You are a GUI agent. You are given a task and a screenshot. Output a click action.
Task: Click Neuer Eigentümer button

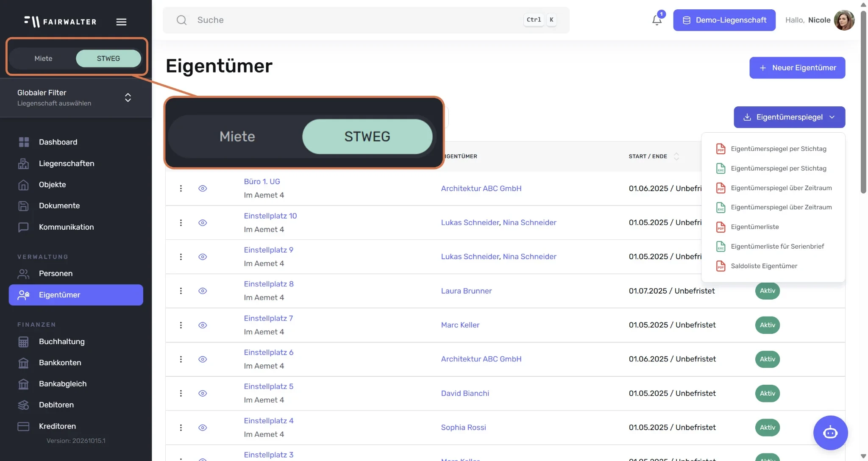tap(797, 68)
